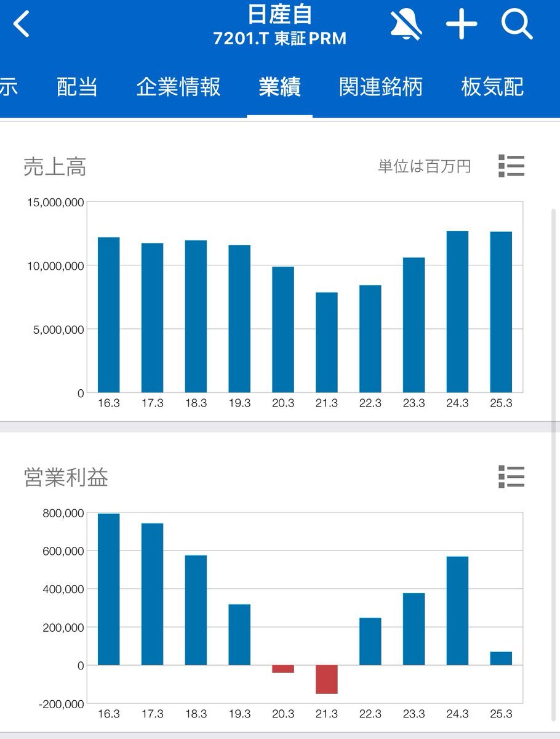Tap the 16.3 sales bar
This screenshot has height=739, width=560.
tap(109, 315)
